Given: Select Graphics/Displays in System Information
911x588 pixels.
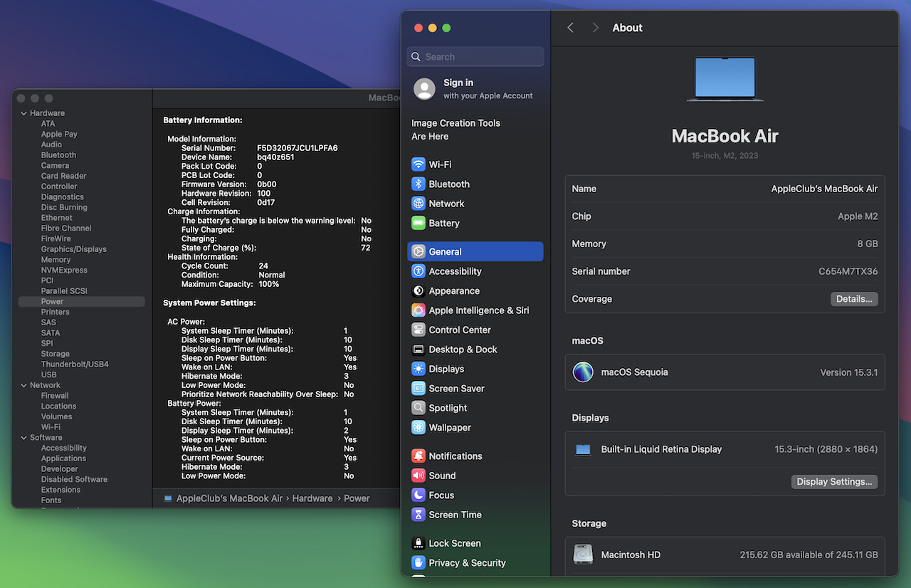Looking at the screenshot, I should coord(73,249).
